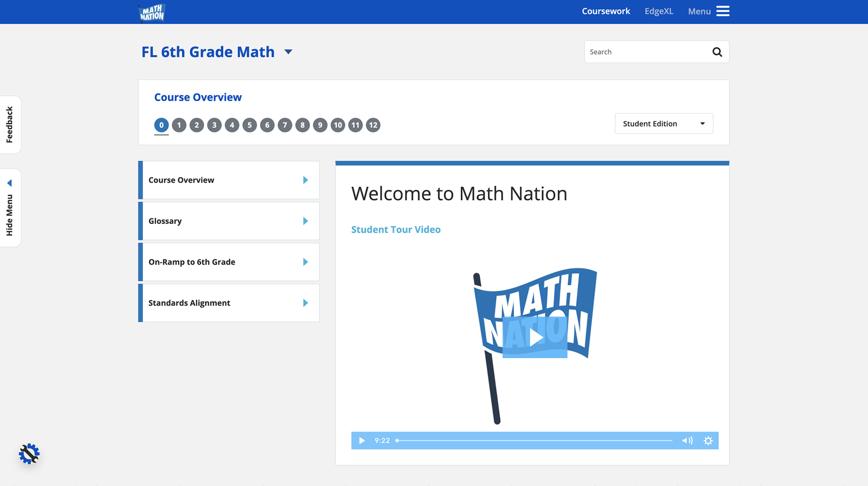Expand the Glossary menu item
868x486 pixels.
click(229, 221)
